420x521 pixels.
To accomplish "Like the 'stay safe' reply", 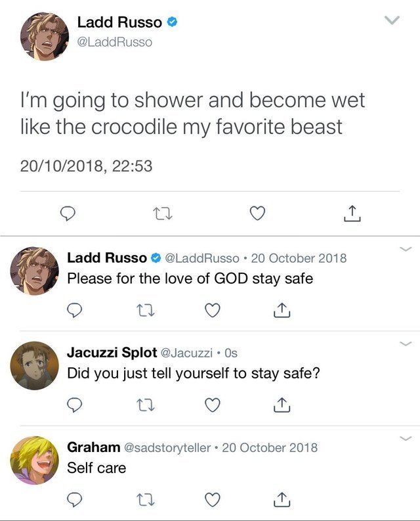I will coord(212,309).
